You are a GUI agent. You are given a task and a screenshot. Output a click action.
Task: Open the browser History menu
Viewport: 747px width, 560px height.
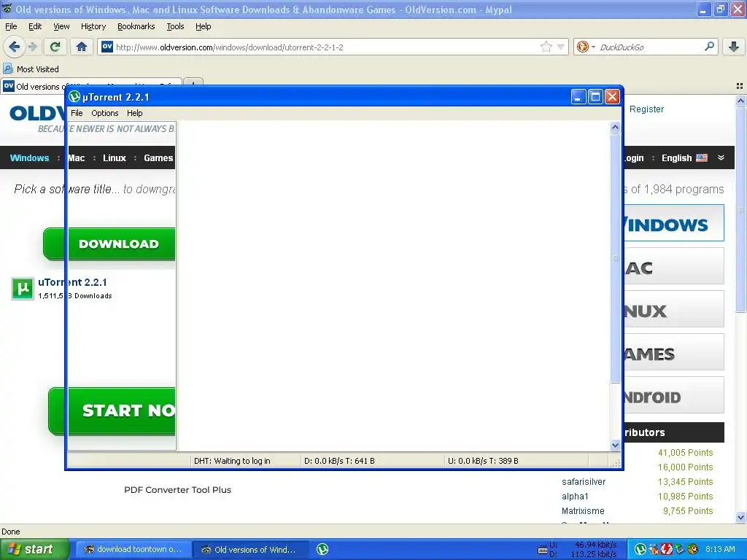click(x=93, y=26)
